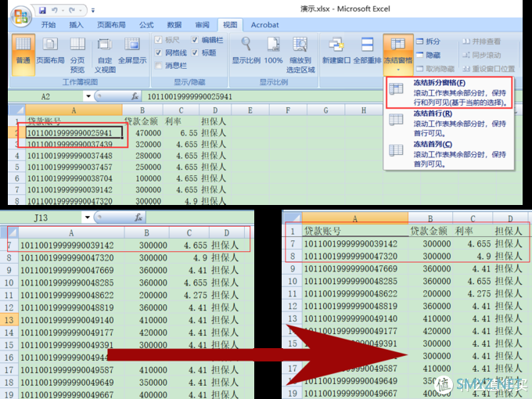Select 1011001999990048622 in bottom-left sheet
532x399 pixels.
click(x=71, y=295)
